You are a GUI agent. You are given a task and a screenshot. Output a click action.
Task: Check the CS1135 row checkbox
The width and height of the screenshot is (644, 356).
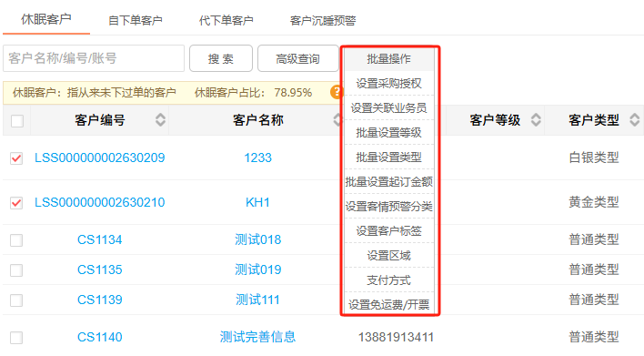[x=16, y=270]
